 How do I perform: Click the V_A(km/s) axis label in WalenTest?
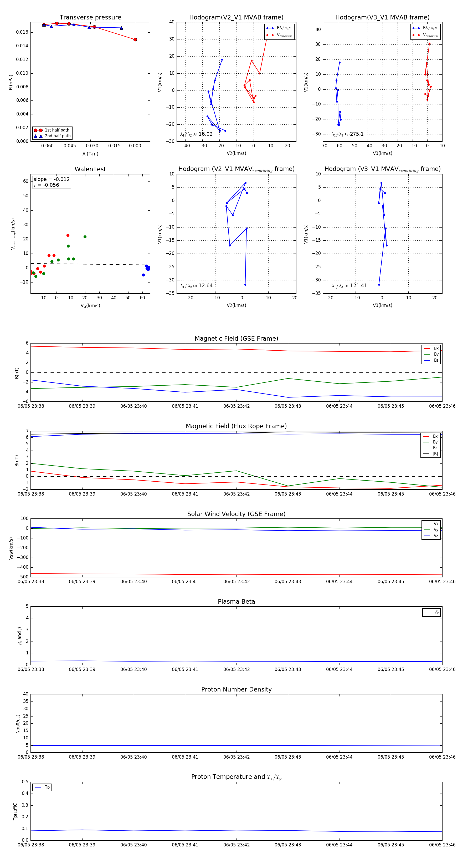(x=90, y=306)
